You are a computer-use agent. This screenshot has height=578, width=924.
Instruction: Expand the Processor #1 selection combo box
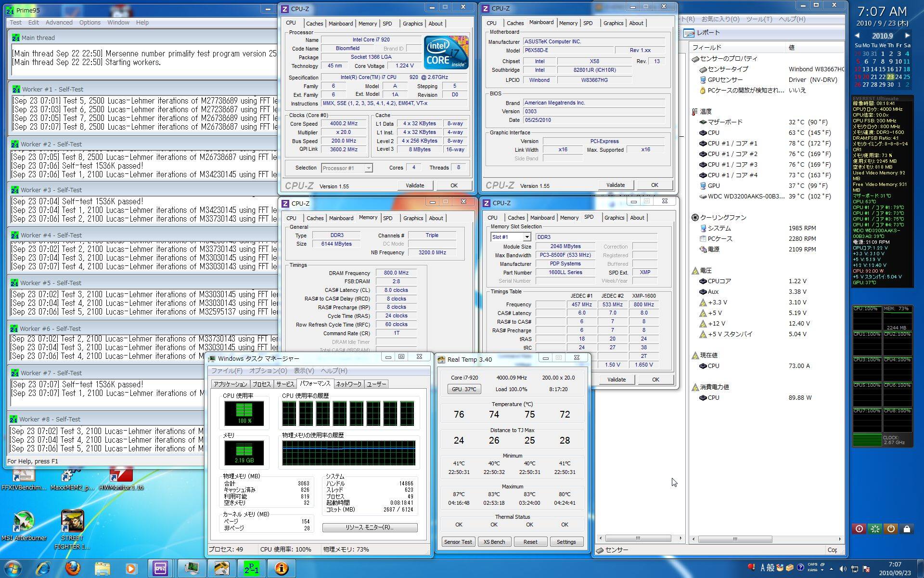(368, 168)
